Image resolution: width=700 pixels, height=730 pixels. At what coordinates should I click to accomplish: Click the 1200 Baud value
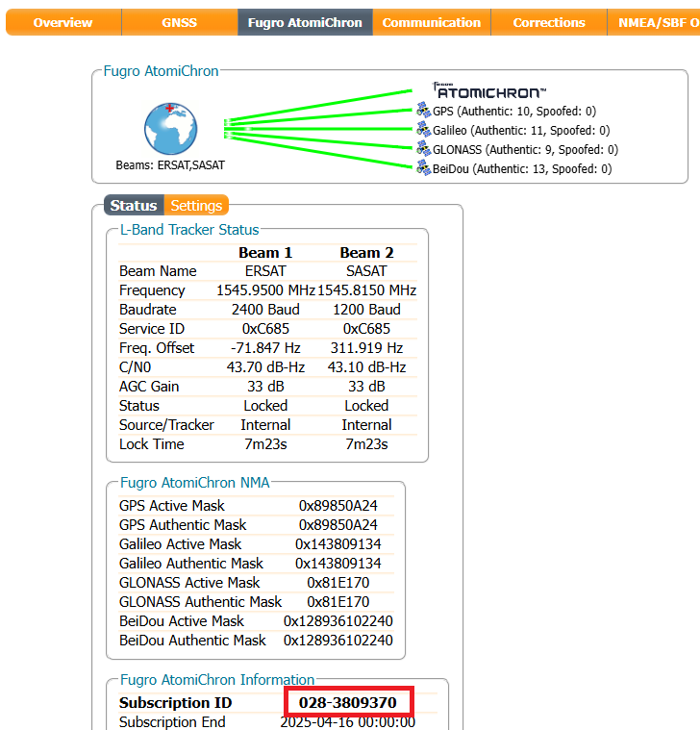pos(366,310)
